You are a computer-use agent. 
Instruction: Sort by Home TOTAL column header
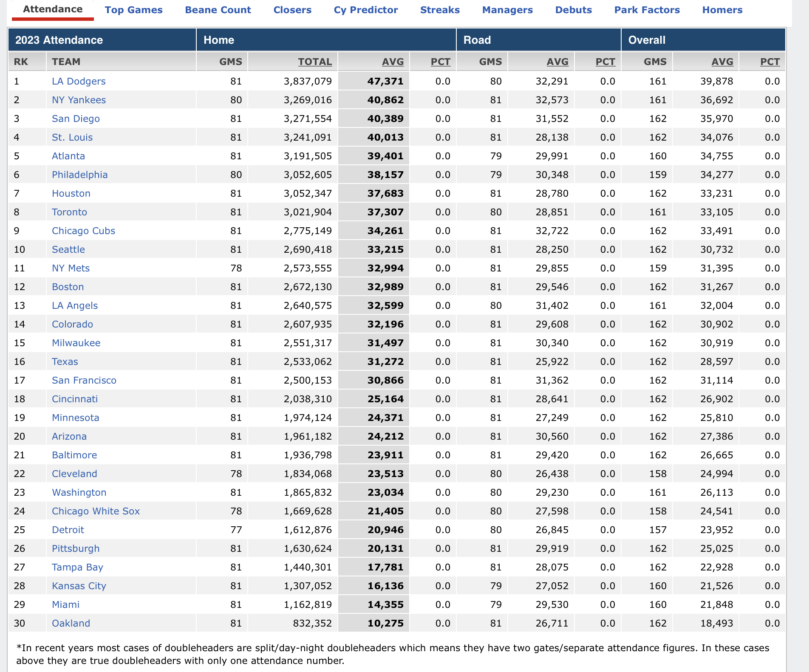pos(315,62)
